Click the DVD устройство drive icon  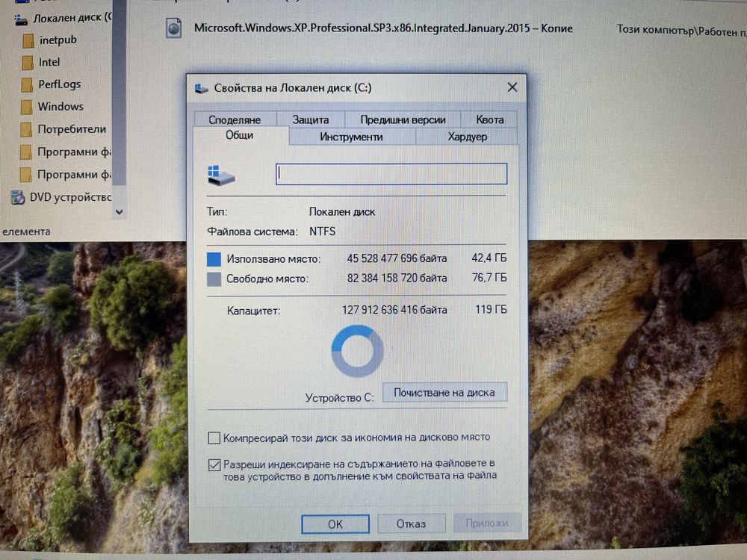coord(18,197)
